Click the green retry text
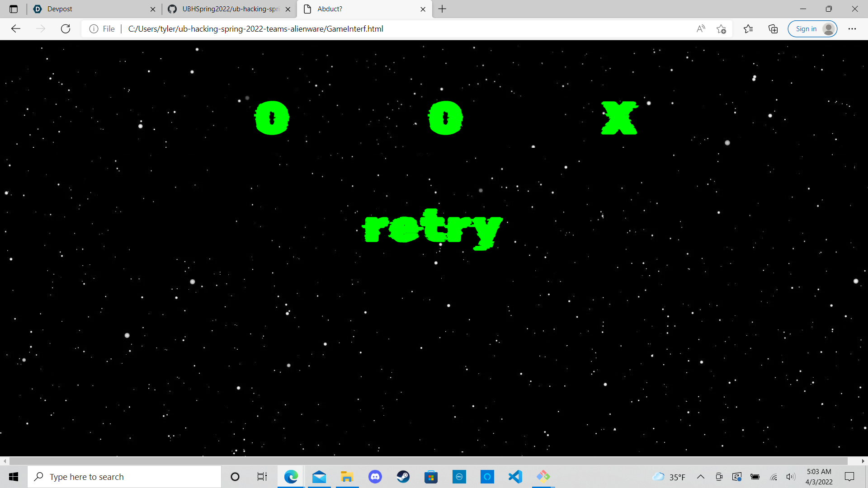This screenshot has height=488, width=868. point(433,230)
